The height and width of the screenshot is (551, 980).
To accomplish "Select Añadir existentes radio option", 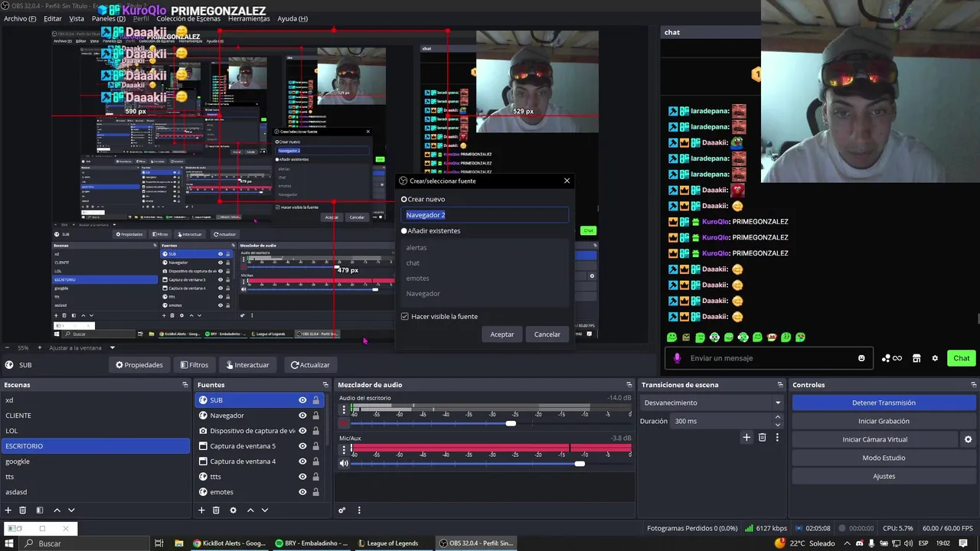I will (x=404, y=230).
